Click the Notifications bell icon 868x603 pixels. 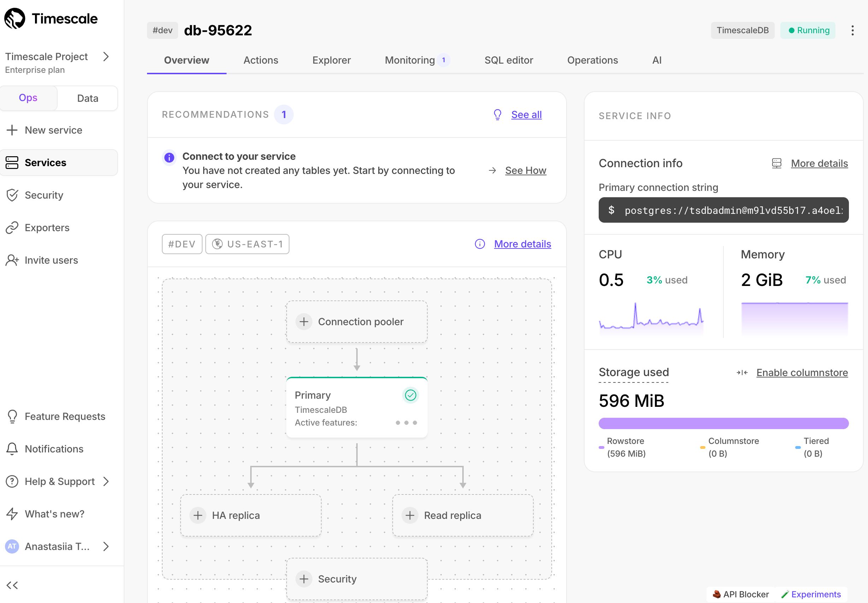coord(12,449)
